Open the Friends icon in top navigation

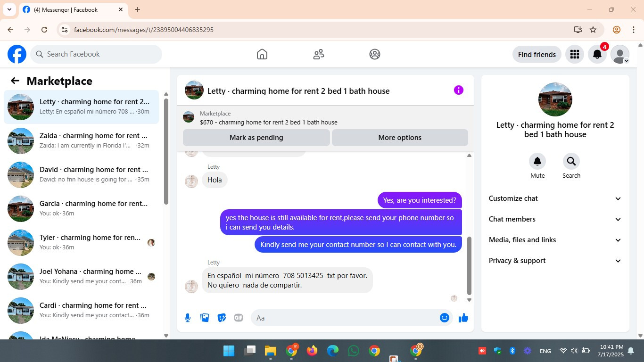(x=319, y=54)
